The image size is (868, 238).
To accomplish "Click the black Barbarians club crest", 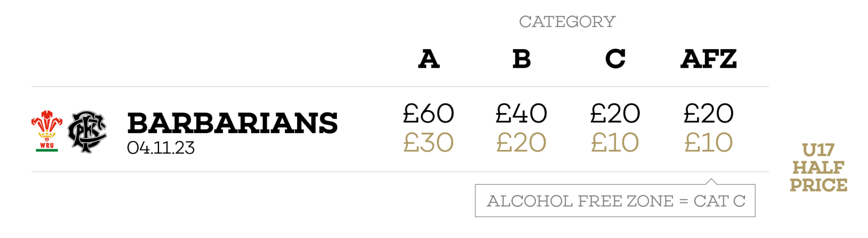I will tap(87, 131).
